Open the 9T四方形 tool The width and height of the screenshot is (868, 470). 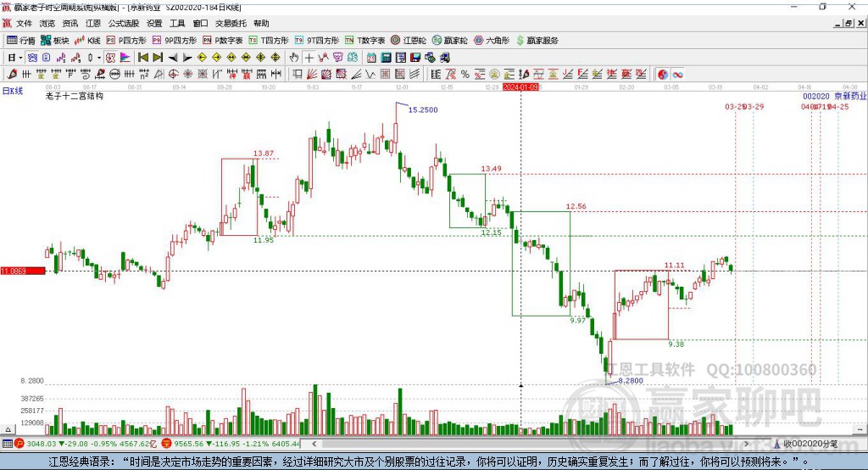317,41
